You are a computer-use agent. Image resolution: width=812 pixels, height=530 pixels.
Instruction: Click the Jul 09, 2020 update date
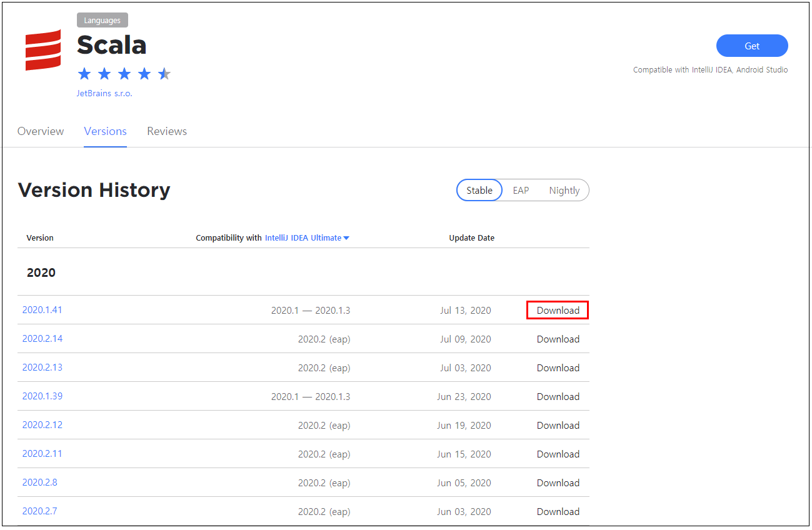point(466,339)
